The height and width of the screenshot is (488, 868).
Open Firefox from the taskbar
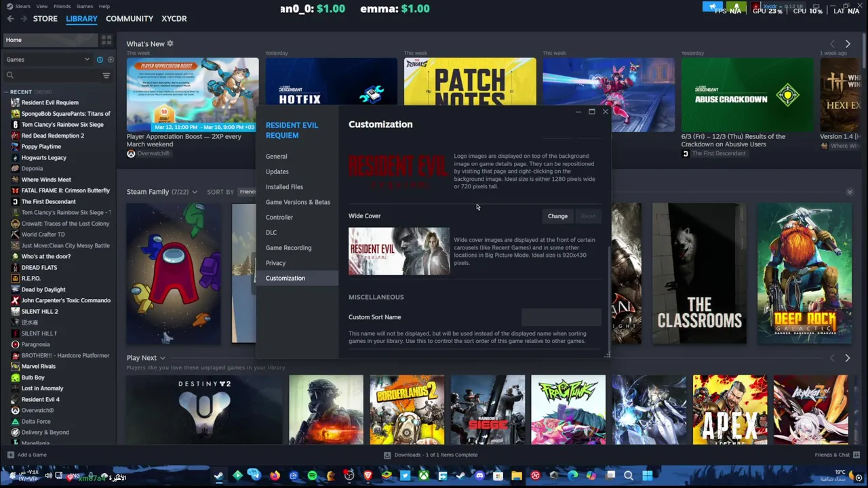[275, 476]
